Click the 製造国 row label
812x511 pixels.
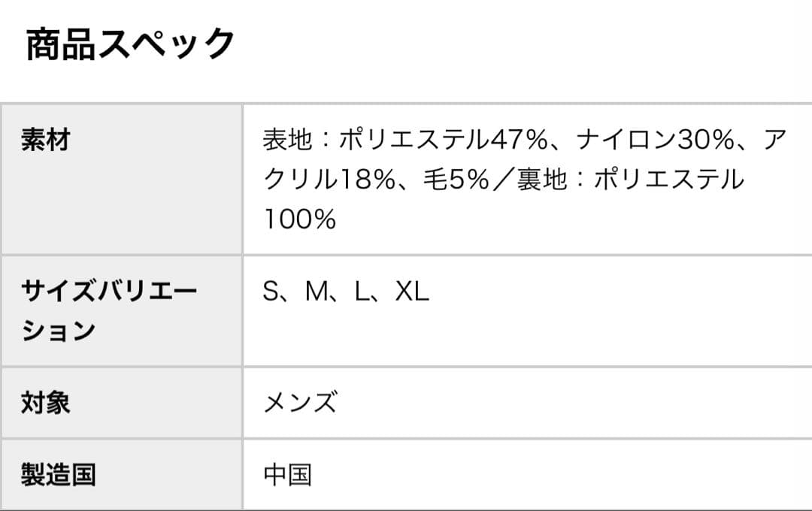coord(58,475)
